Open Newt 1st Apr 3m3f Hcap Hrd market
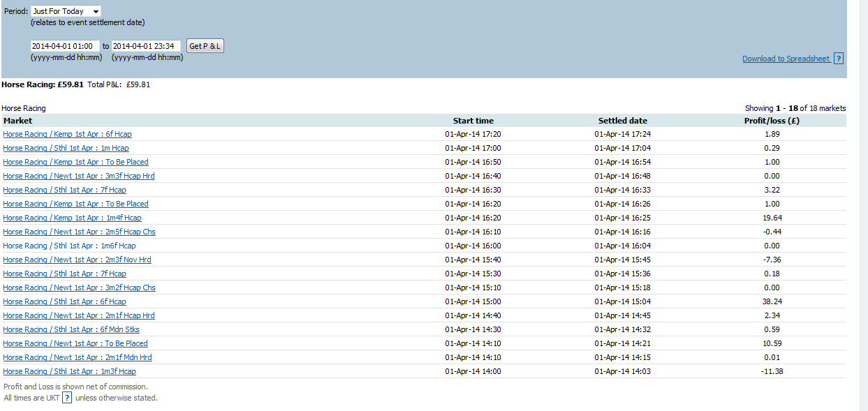The width and height of the screenshot is (868, 411). [79, 176]
